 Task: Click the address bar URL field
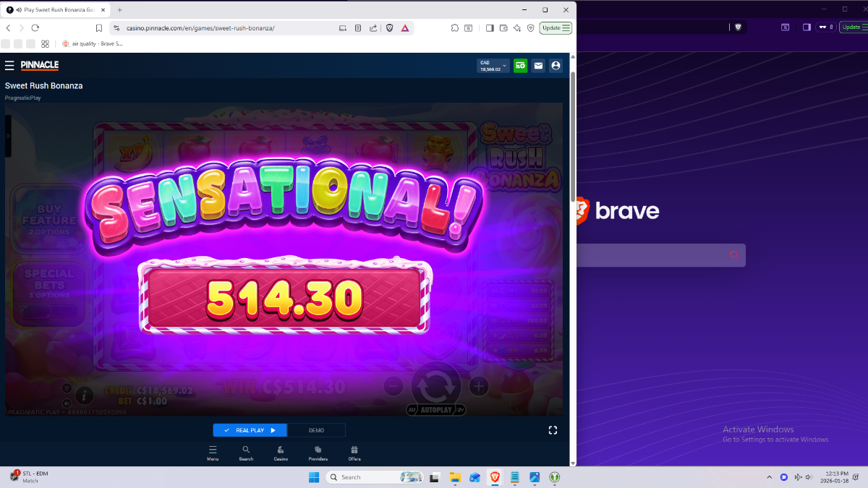[217, 28]
